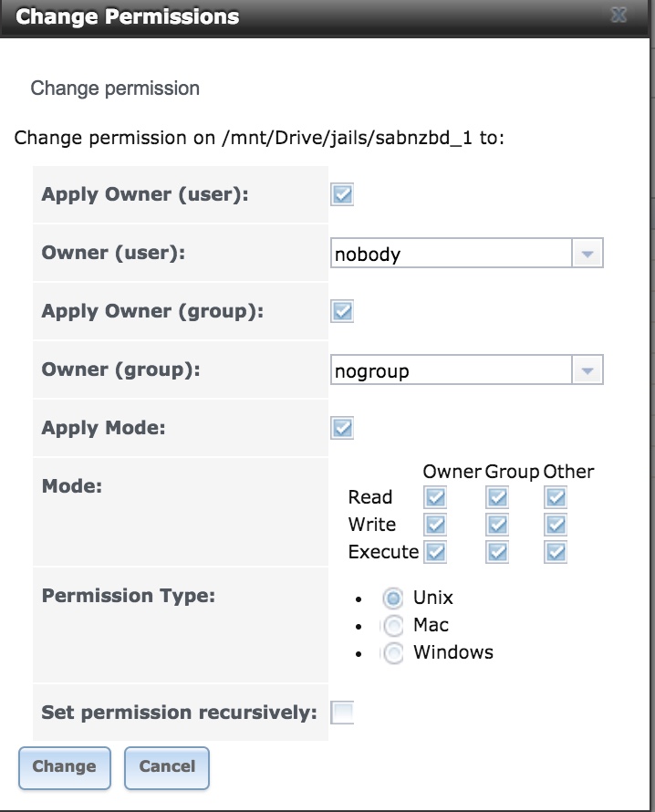Uncheck the Apply Owner (user) checkbox

pyautogui.click(x=342, y=194)
